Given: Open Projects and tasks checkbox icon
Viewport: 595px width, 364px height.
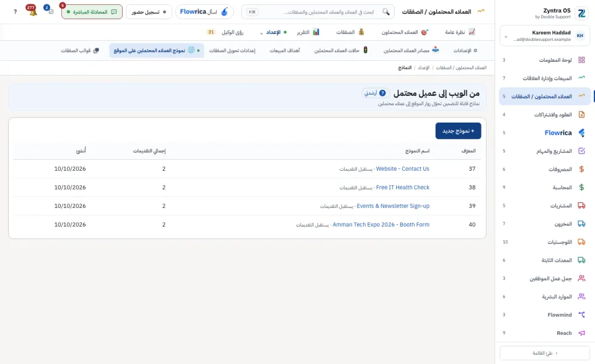Looking at the screenshot, I should (x=581, y=151).
